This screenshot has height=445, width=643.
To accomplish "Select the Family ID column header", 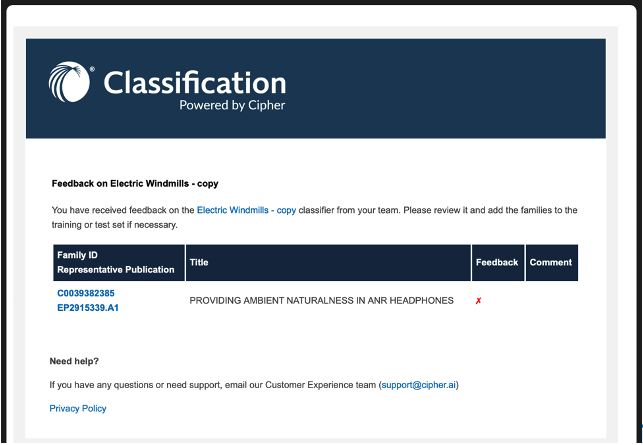I will click(x=119, y=262).
